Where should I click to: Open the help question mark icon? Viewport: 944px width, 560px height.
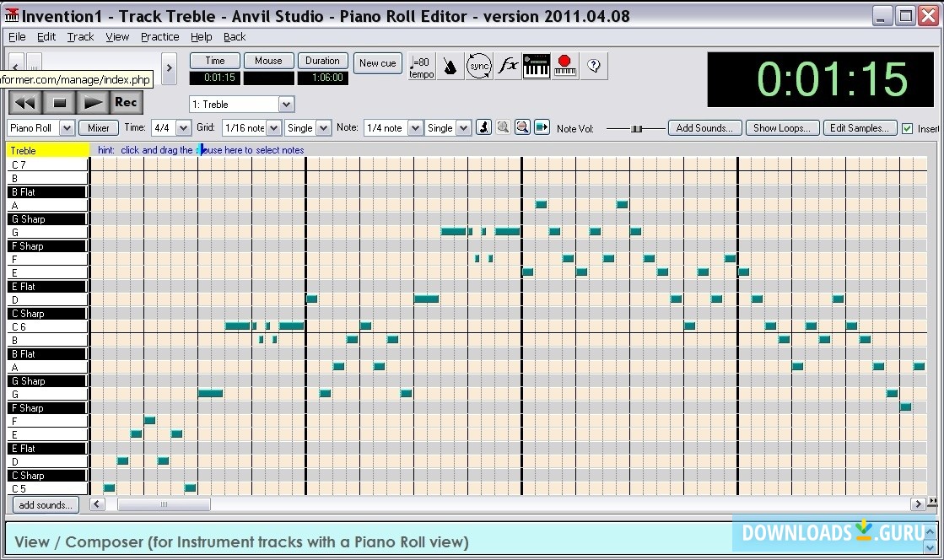[x=594, y=67]
